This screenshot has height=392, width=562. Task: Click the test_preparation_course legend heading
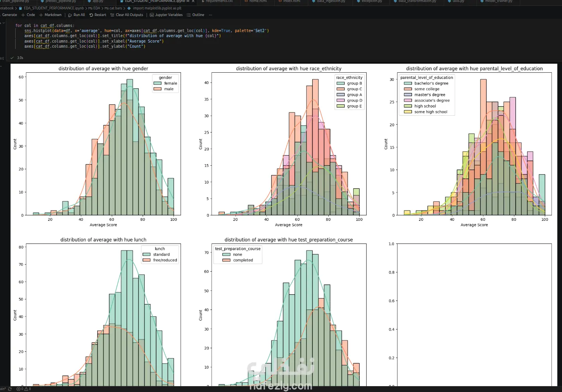pos(238,249)
